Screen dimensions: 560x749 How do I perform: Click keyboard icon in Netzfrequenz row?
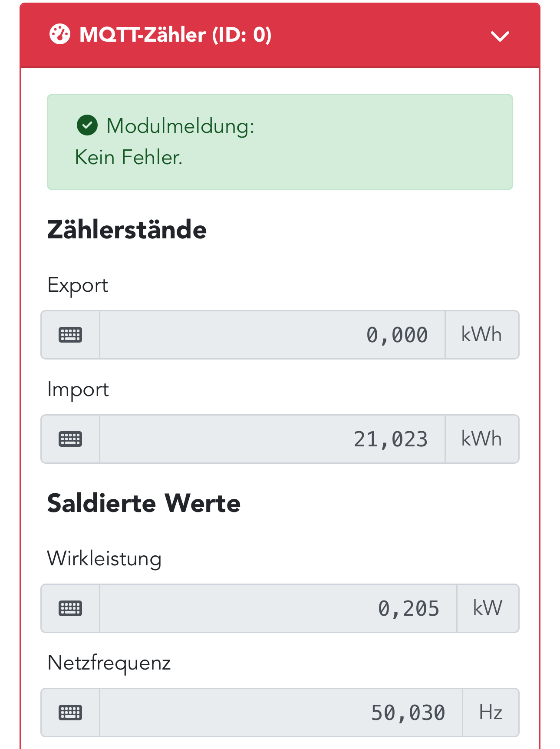click(70, 713)
